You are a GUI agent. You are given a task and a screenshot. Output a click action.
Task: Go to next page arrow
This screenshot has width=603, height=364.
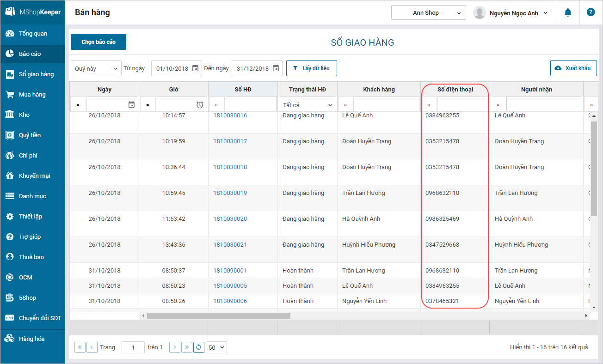click(x=174, y=347)
